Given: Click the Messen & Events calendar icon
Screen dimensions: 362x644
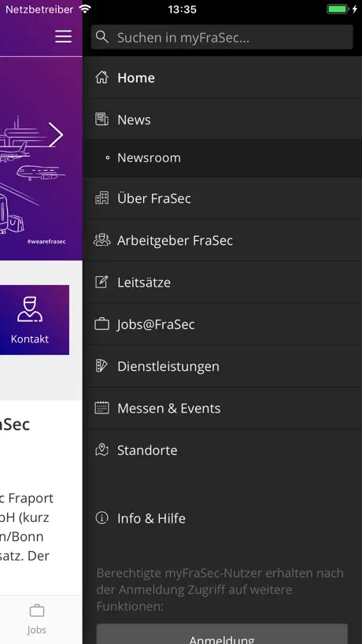Looking at the screenshot, I should pyautogui.click(x=102, y=408).
